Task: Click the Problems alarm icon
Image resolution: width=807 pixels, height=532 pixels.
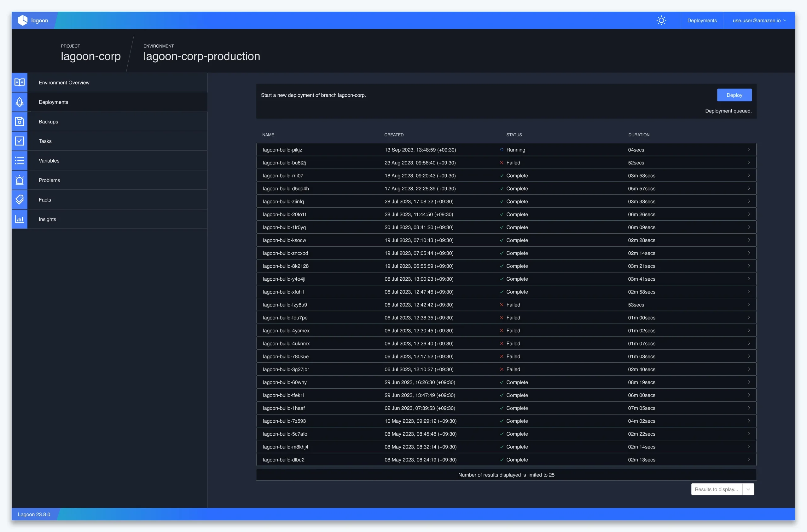Action: pos(19,180)
